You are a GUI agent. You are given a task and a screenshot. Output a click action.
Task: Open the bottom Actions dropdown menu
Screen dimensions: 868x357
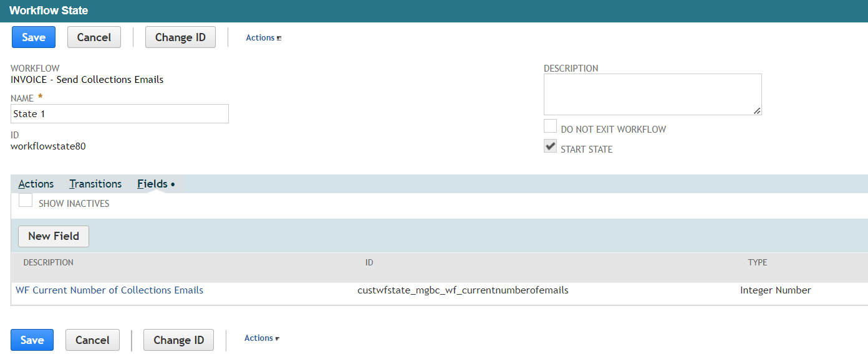point(262,338)
